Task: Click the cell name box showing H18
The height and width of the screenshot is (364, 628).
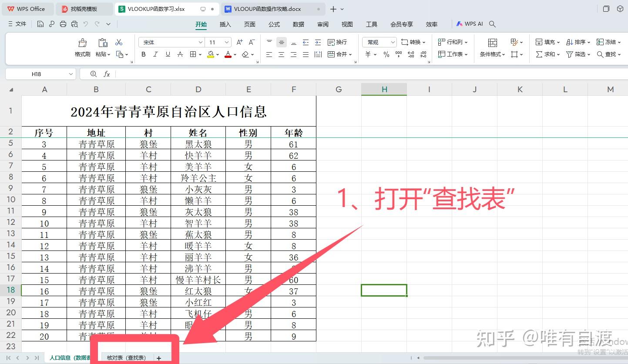Action: tap(37, 73)
